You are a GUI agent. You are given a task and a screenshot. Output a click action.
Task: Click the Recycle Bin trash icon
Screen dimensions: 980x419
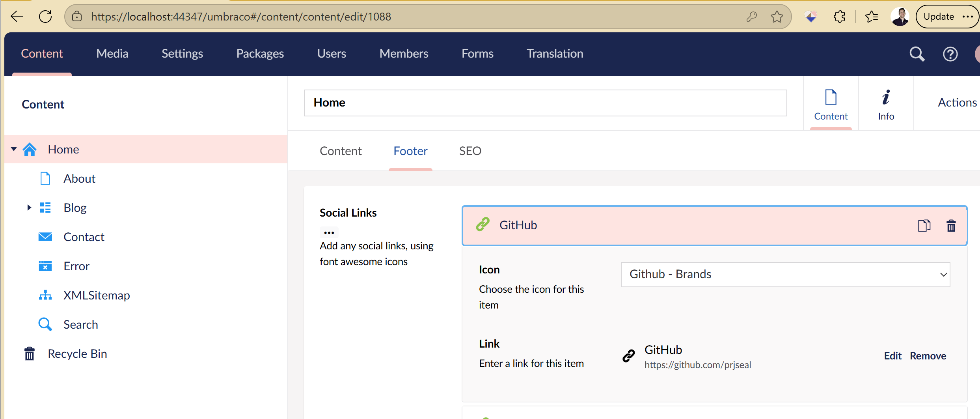click(30, 354)
